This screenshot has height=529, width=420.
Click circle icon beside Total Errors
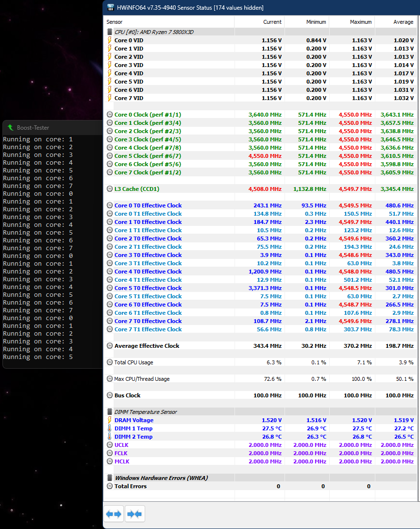(110, 486)
